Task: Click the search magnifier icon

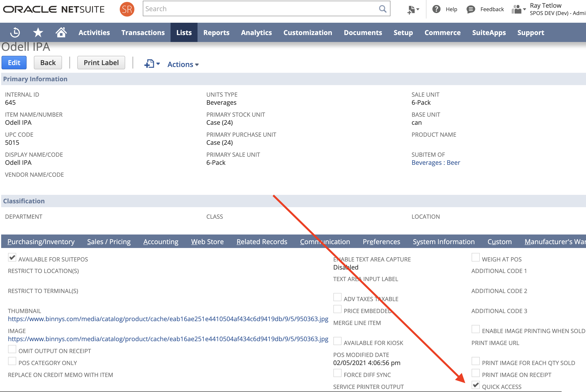Action: coord(382,9)
